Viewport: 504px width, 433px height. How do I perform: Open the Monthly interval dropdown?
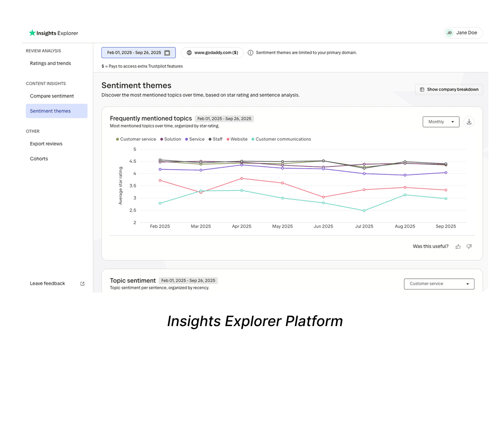(x=441, y=122)
